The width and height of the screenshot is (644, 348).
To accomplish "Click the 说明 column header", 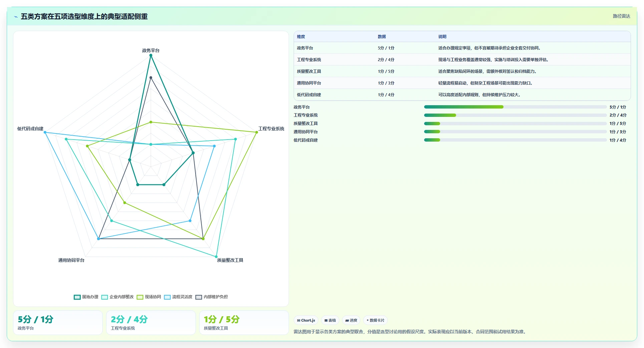I will 442,37.
